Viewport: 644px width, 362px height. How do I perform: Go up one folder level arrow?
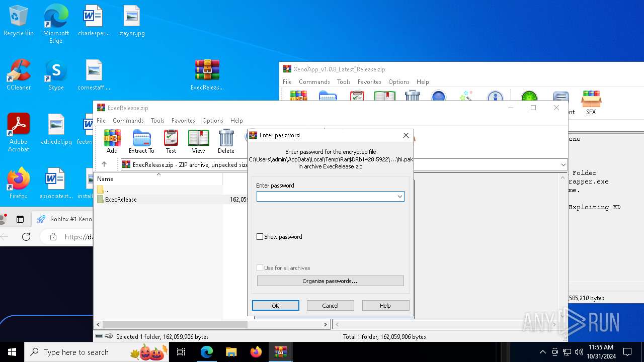[x=104, y=164]
